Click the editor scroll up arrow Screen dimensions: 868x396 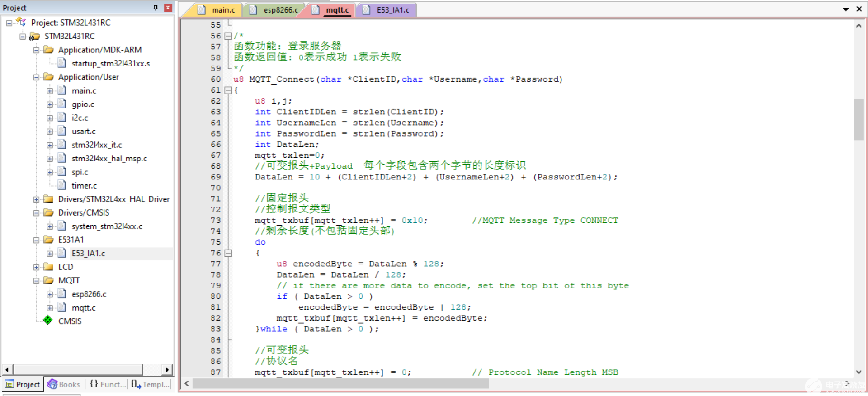(859, 26)
